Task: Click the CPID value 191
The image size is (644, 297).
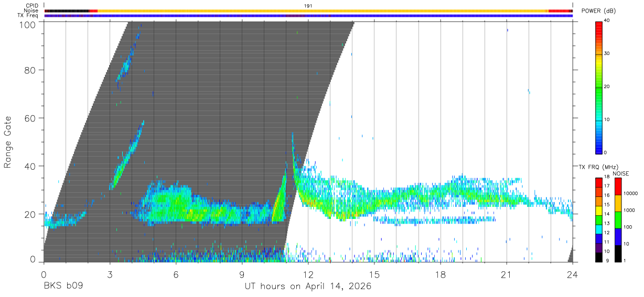Action: [308, 6]
